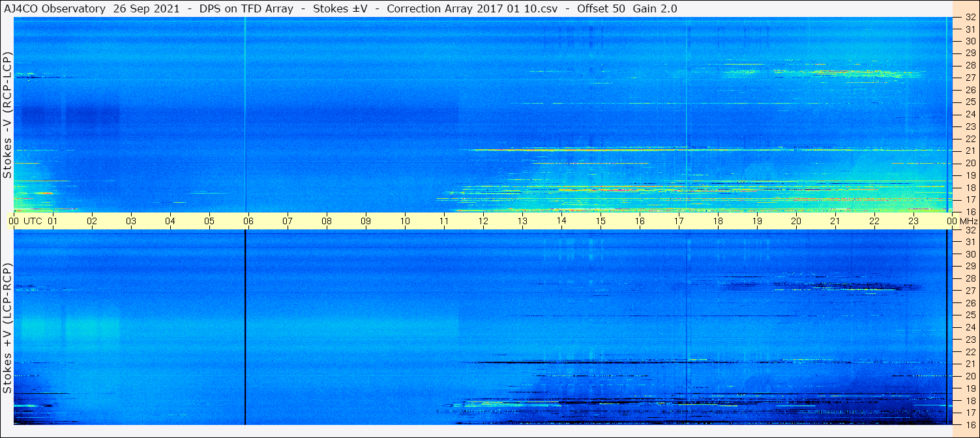This screenshot has height=438, width=980.
Task: Select the 13 hour tick on time axis
Action: coord(522,221)
